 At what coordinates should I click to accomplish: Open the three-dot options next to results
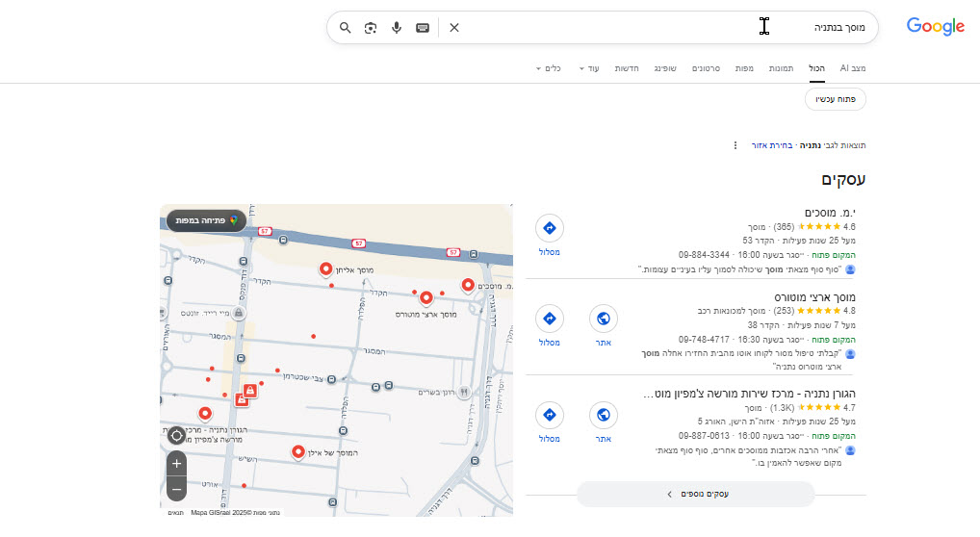(x=735, y=145)
